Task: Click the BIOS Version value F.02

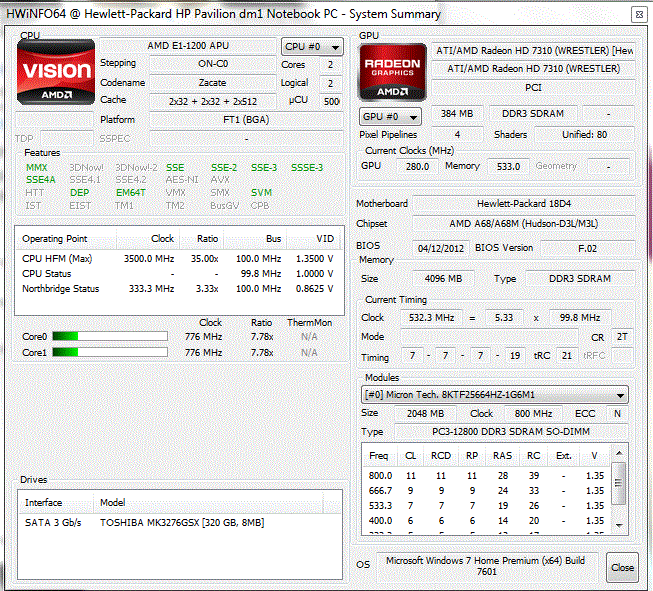Action: click(588, 249)
